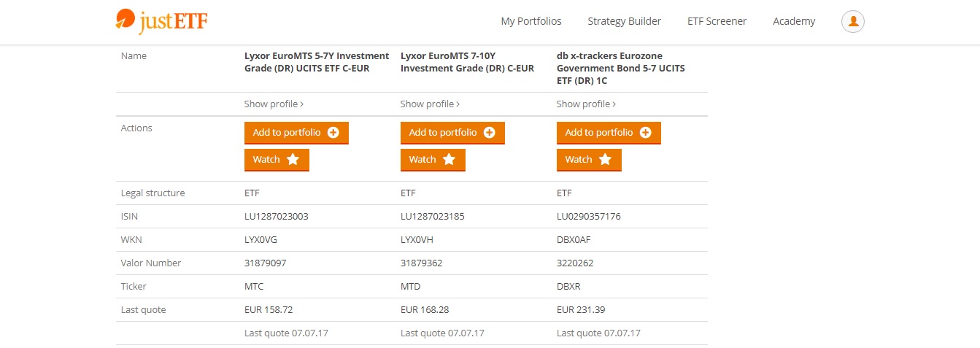Open the user account profile icon
Image resolution: width=980 pixels, height=348 pixels.
click(852, 21)
